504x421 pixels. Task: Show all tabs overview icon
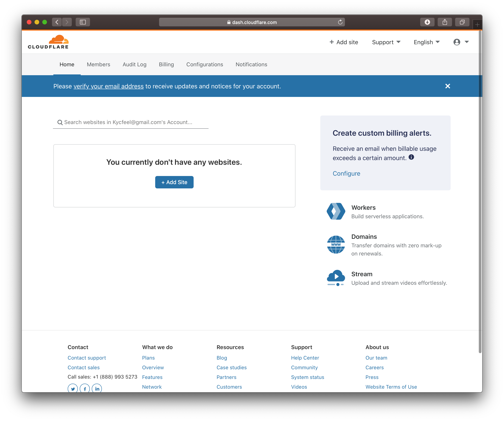point(462,22)
